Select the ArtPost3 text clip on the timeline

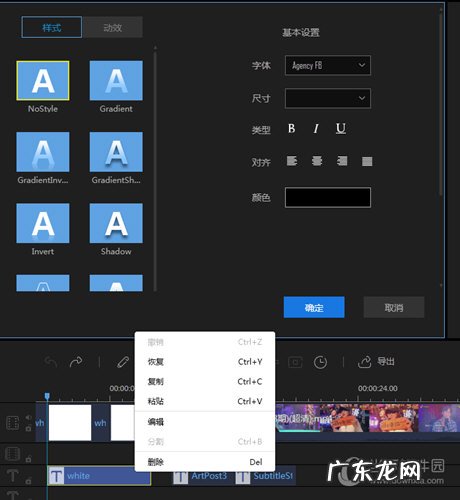pos(203,476)
